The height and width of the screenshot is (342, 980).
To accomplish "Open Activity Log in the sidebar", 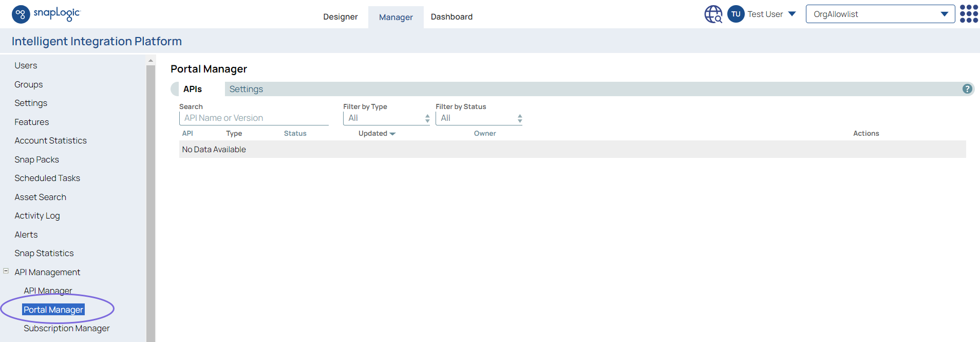I will (37, 215).
